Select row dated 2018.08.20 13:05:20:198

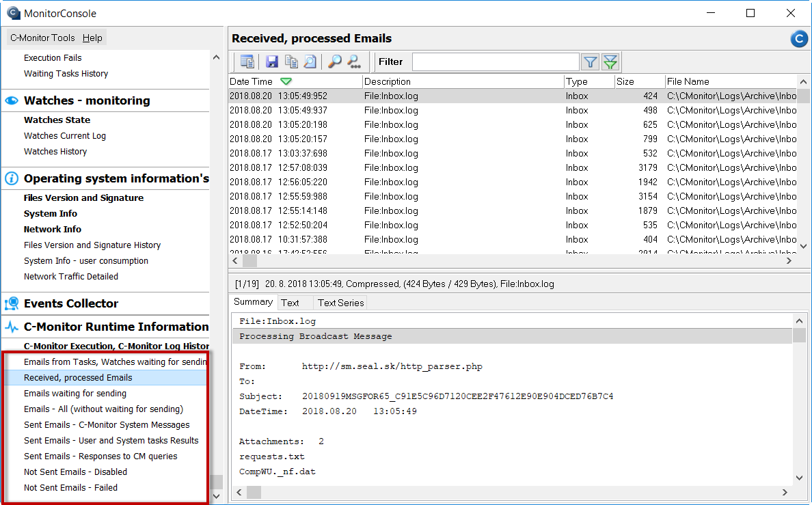pyautogui.click(x=513, y=125)
